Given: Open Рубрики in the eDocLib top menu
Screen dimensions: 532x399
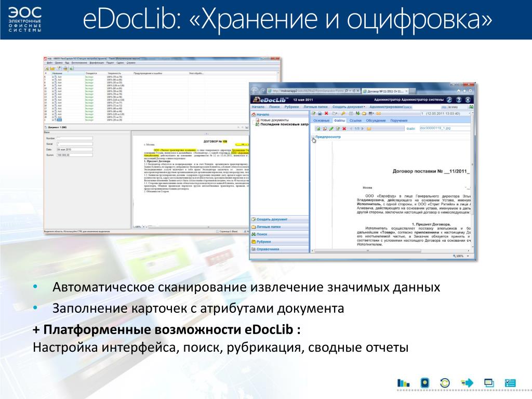Looking at the screenshot, I should 292,107.
